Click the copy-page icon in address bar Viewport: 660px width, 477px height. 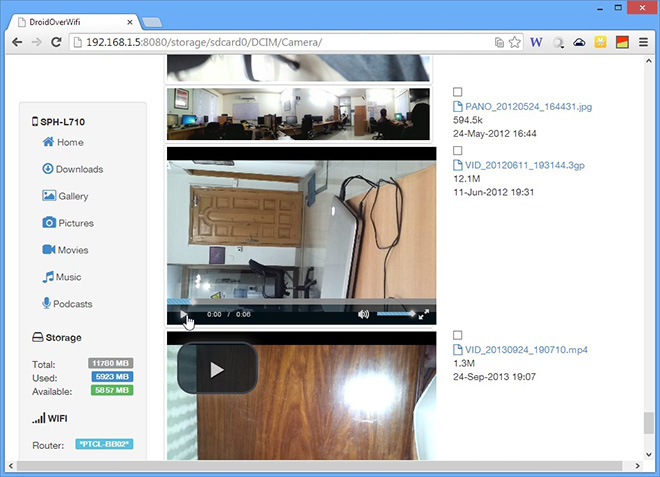coord(499,42)
